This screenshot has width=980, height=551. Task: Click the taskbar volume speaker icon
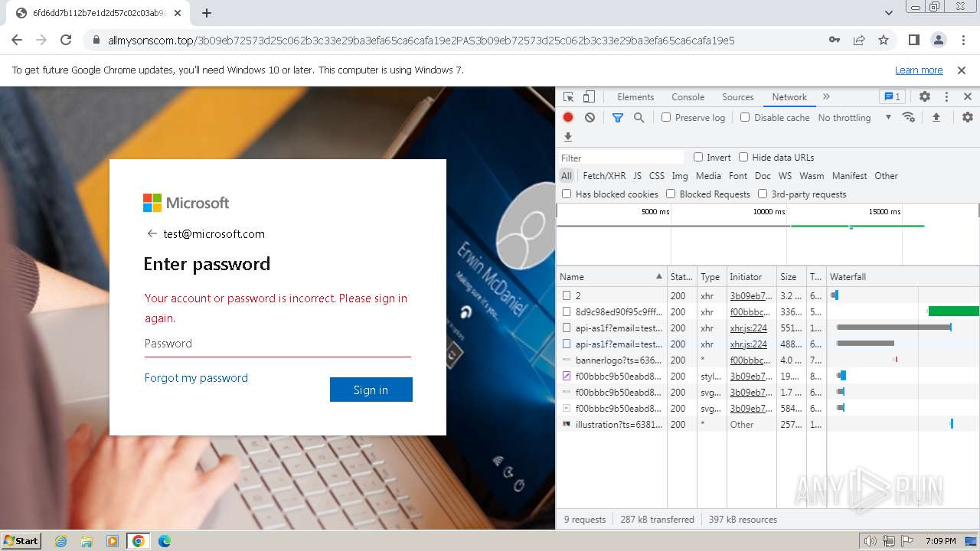click(x=870, y=541)
